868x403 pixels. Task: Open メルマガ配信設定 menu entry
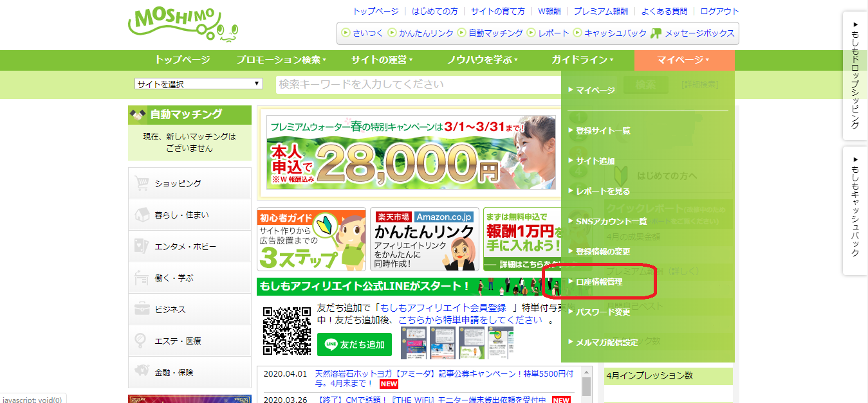pos(607,342)
